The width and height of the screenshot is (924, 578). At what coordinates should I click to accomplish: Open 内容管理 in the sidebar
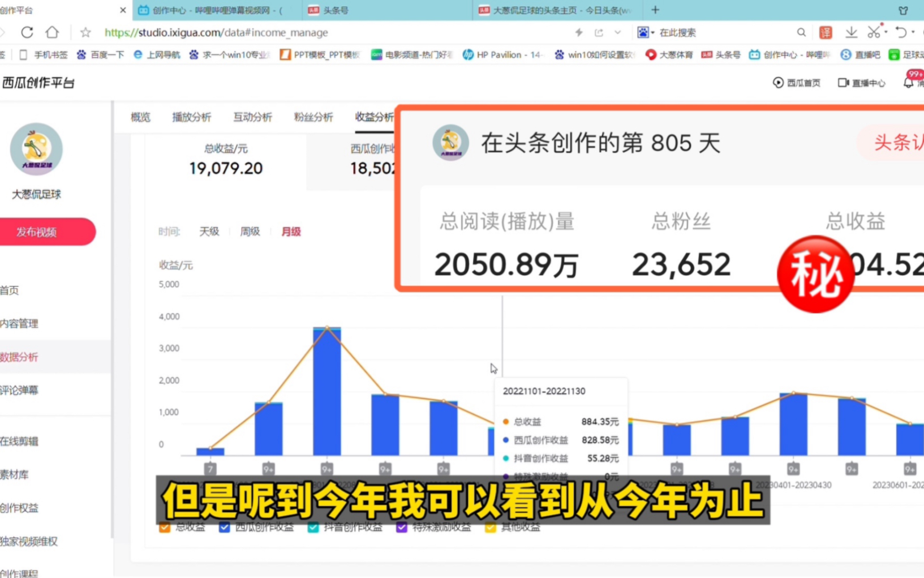tap(19, 323)
